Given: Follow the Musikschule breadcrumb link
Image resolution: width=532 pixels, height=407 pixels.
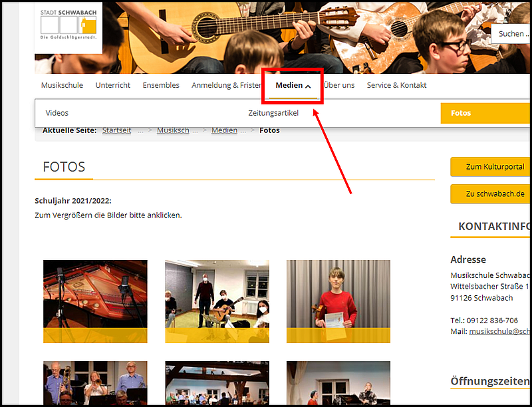Looking at the screenshot, I should click(x=173, y=131).
